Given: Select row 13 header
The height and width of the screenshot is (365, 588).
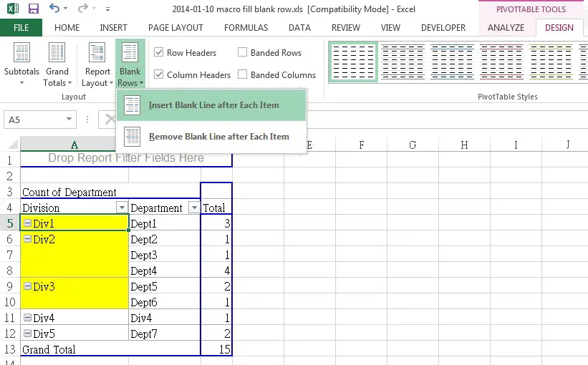Looking at the screenshot, I should pos(10,349).
